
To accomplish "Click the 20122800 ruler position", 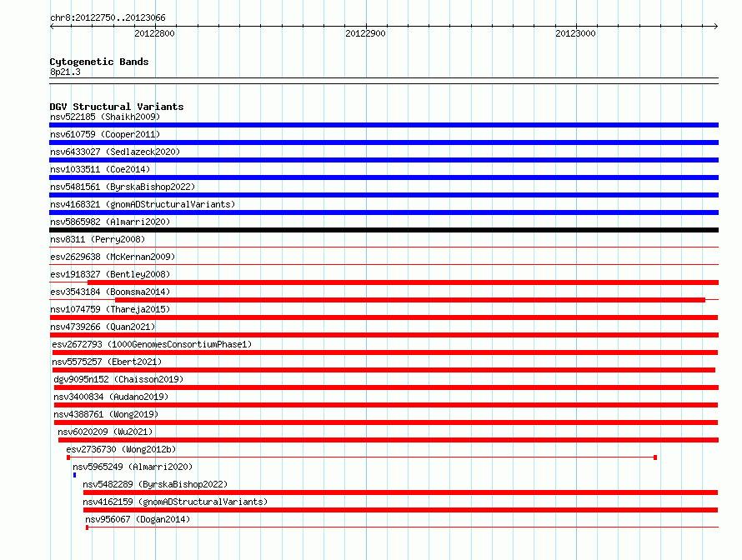I will coord(154,33).
